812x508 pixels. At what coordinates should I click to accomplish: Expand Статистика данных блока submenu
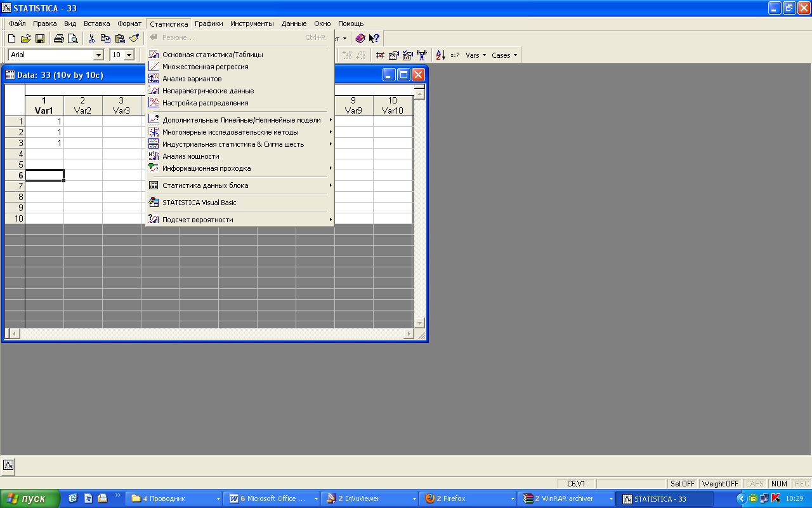point(240,185)
